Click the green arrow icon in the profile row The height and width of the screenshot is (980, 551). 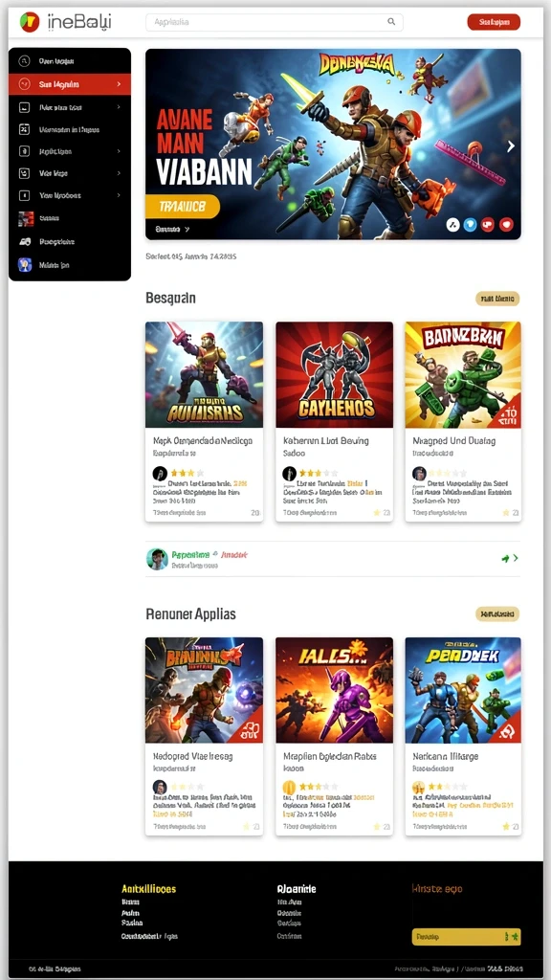(505, 558)
